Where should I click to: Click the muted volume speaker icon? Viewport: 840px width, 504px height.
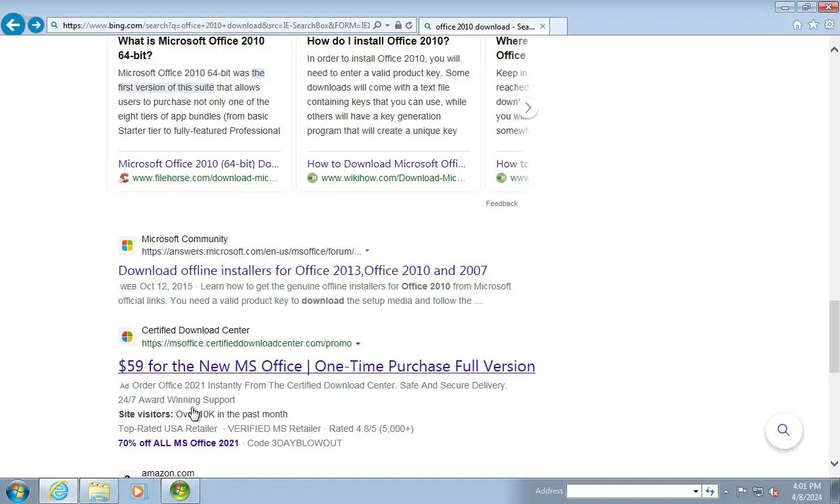tap(774, 492)
